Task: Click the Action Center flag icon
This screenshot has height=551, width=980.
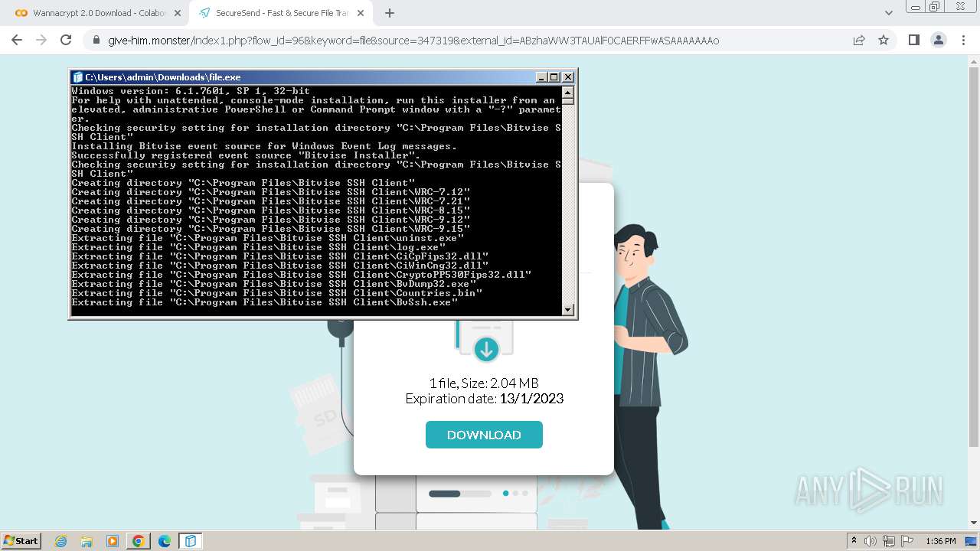Action: coord(906,541)
